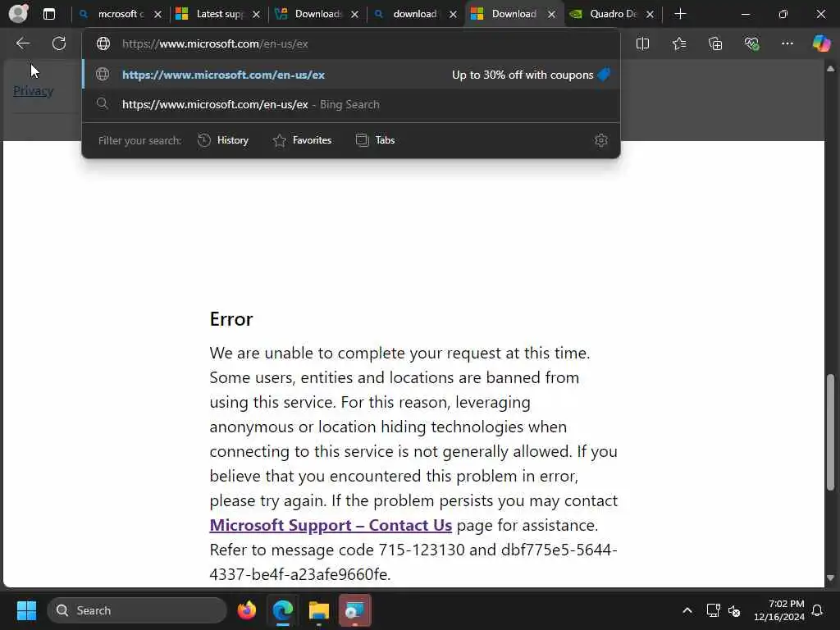Open the red remote desktop taskbar app

(x=354, y=610)
